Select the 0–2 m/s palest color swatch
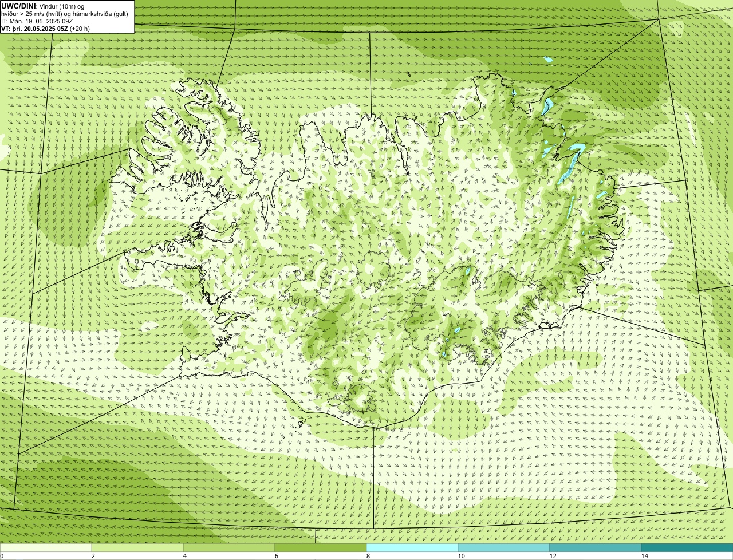 click(46, 548)
